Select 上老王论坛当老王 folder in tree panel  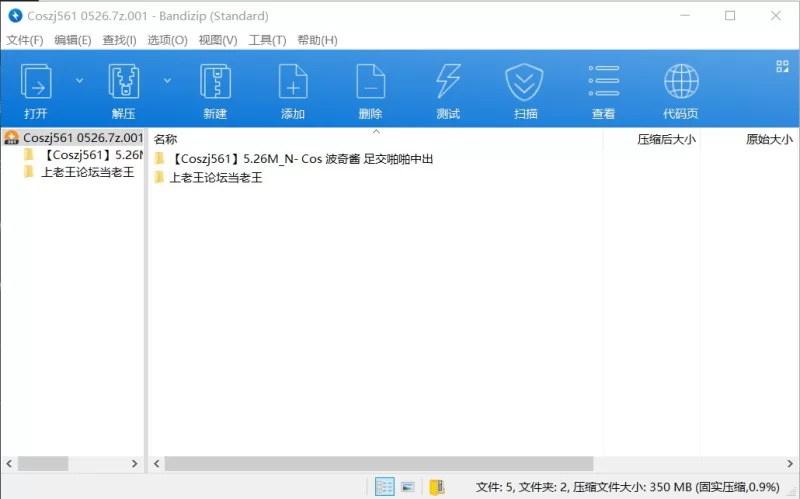coord(87,172)
